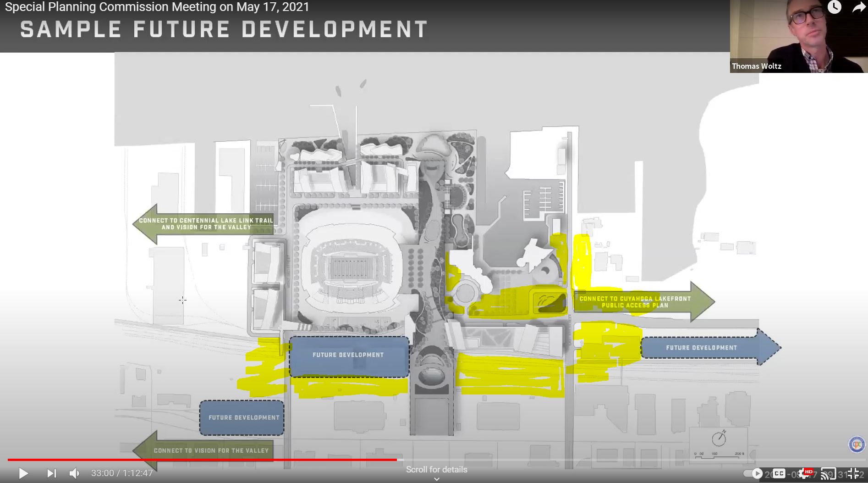Open the Special Planning Commission Meeting title link
Viewport: 868px width, 483px height.
(157, 7)
